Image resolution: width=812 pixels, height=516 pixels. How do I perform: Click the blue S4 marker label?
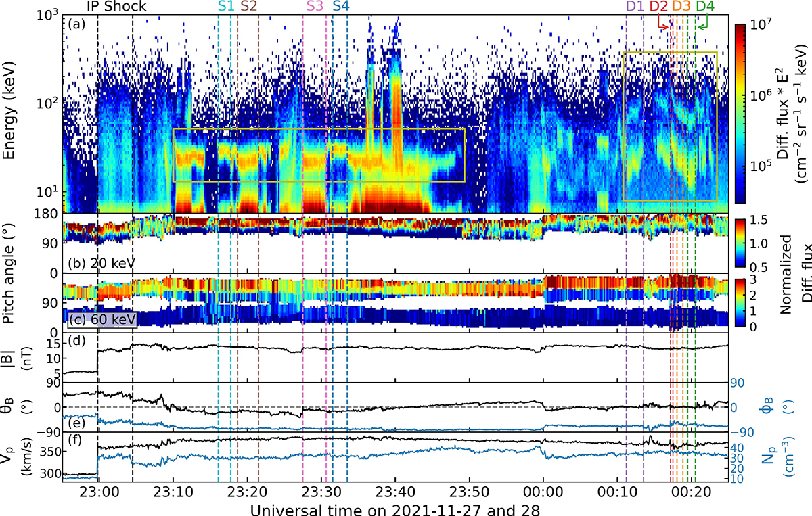pos(341,6)
